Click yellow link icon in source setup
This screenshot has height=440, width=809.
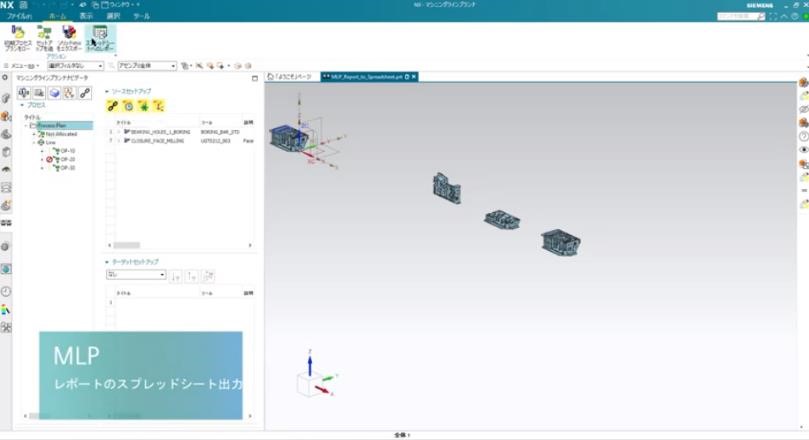click(112, 106)
